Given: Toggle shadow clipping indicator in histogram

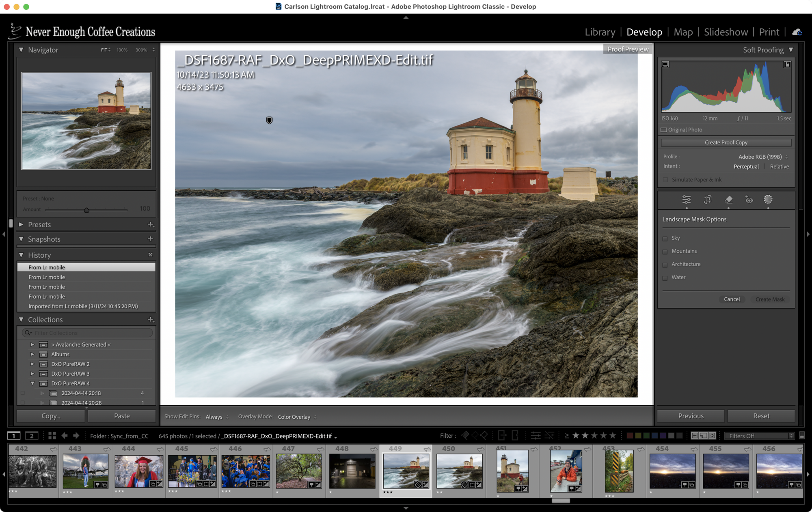Looking at the screenshot, I should [665, 65].
